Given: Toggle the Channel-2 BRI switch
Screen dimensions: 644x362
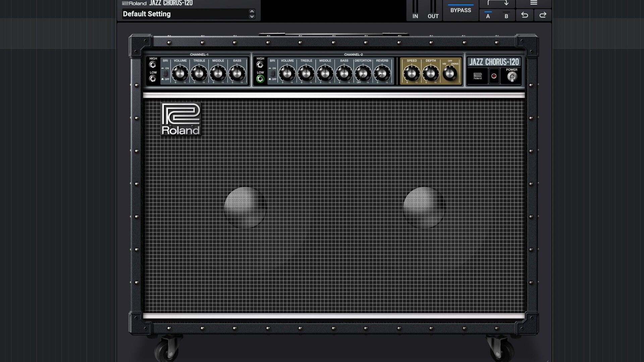Looking at the screenshot, I should click(272, 73).
